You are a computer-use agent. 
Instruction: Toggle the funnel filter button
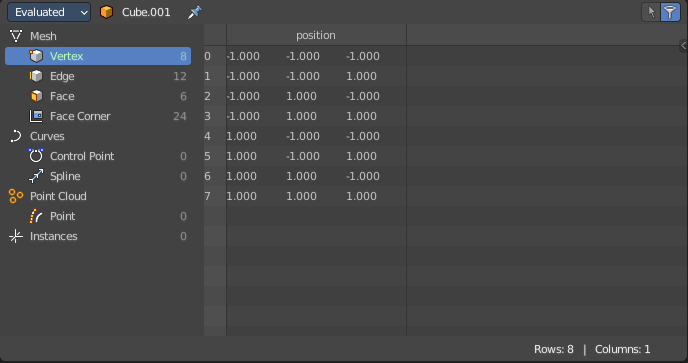(x=670, y=12)
